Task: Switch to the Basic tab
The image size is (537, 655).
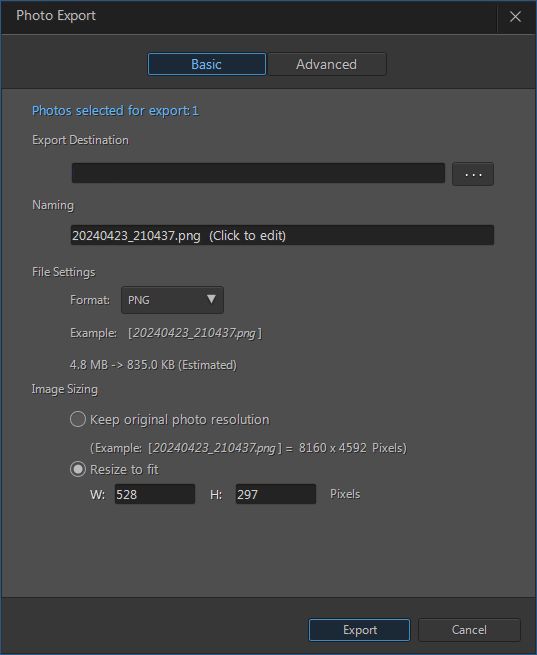Action: (x=207, y=64)
